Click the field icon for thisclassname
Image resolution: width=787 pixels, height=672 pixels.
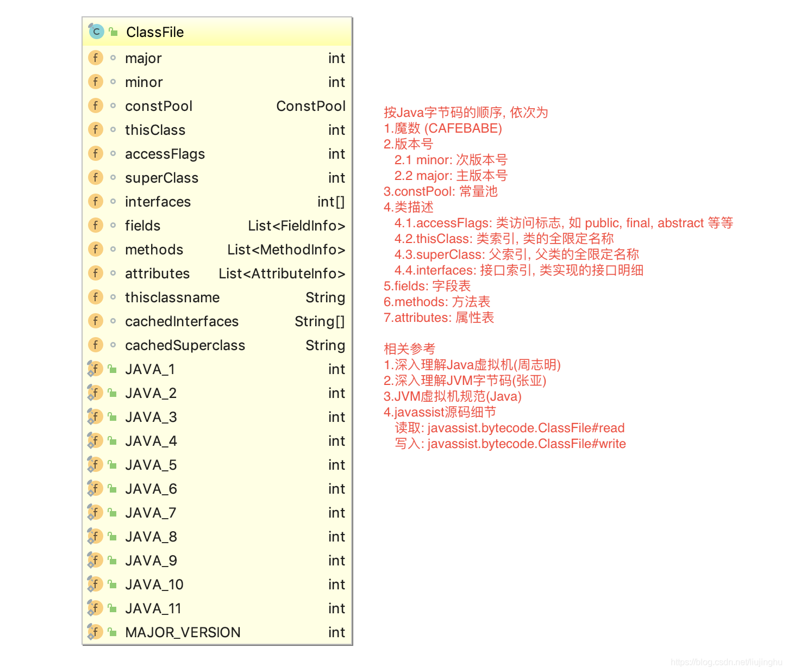96,297
